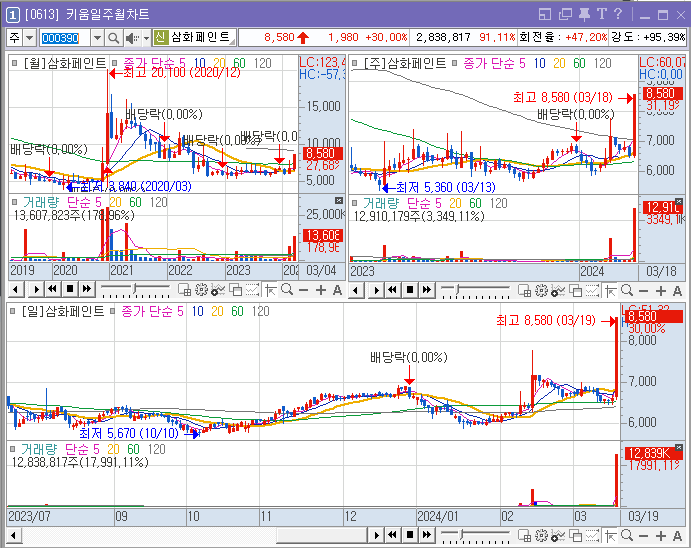This screenshot has height=548, width=691.
Task: Zoom in monthly chart with plus icon
Action: 321,290
